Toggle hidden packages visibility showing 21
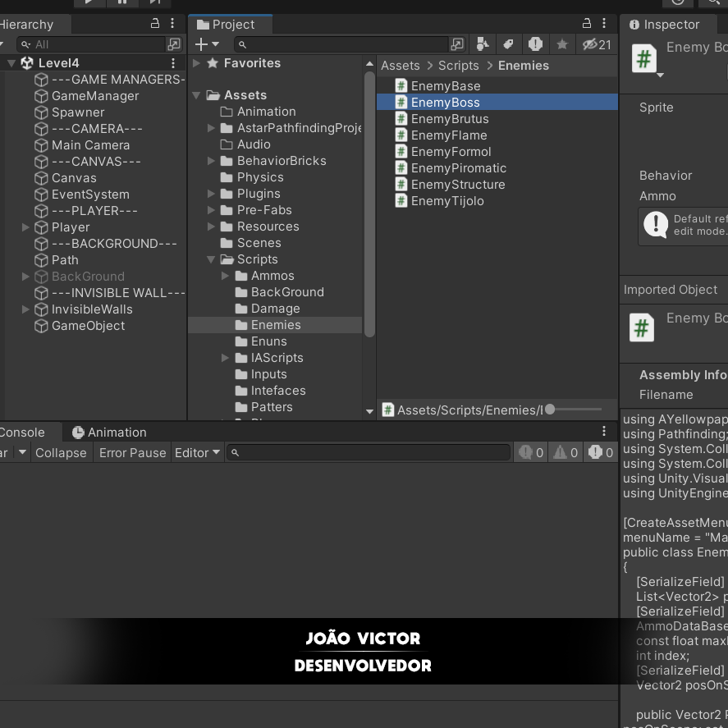728x728 pixels. (x=597, y=44)
